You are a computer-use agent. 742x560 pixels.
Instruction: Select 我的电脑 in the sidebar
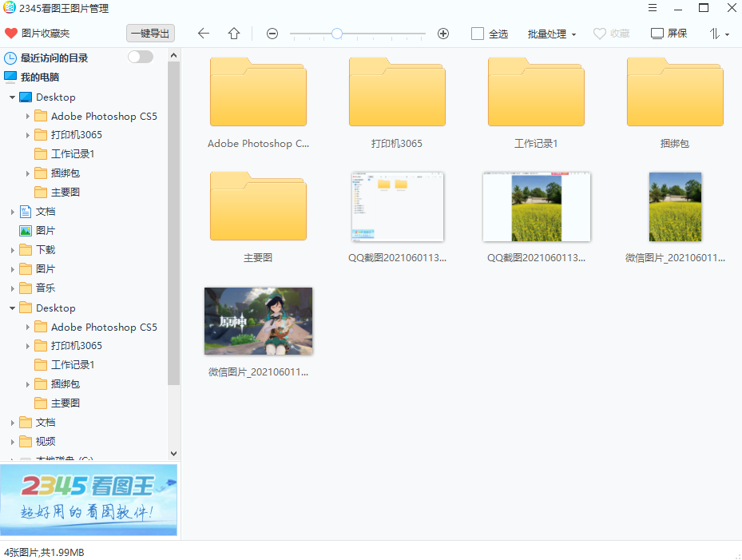click(x=39, y=77)
